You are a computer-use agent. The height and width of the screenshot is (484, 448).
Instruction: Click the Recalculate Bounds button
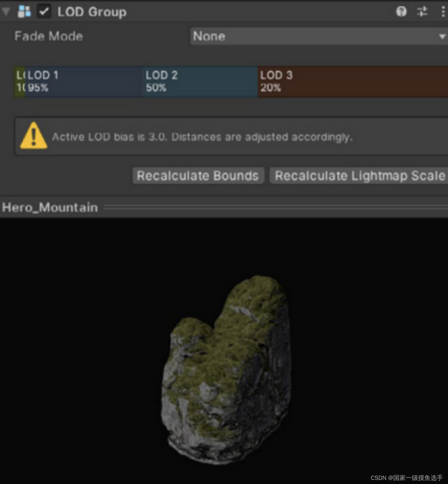tap(198, 176)
